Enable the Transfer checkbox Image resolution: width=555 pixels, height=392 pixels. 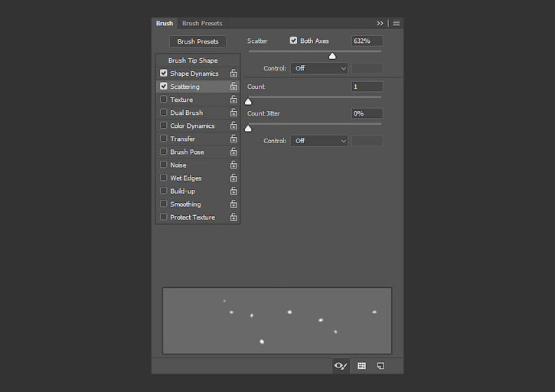[163, 139]
